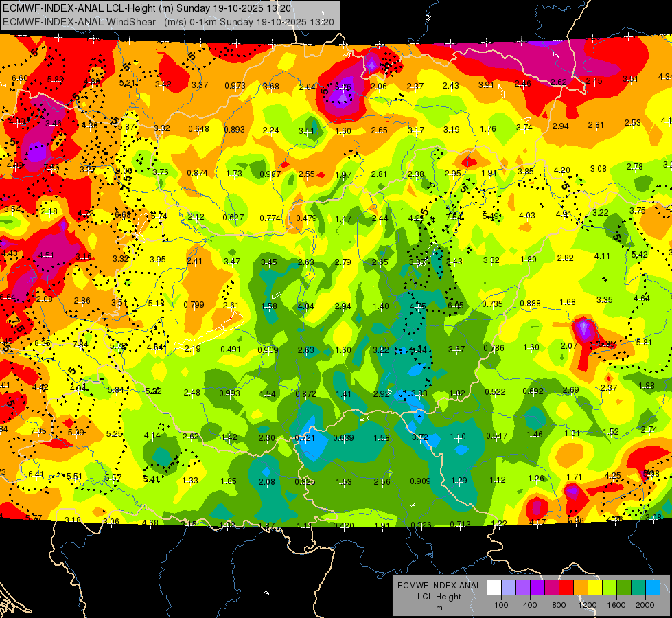Click the white swatch in the LCL-Height legend

click(494, 587)
